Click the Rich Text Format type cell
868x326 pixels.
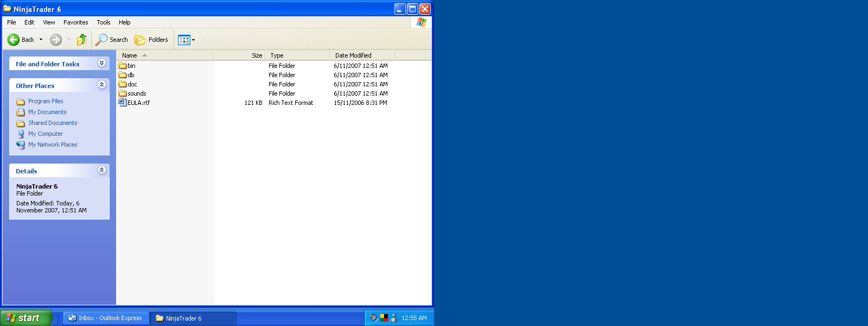pos(291,103)
